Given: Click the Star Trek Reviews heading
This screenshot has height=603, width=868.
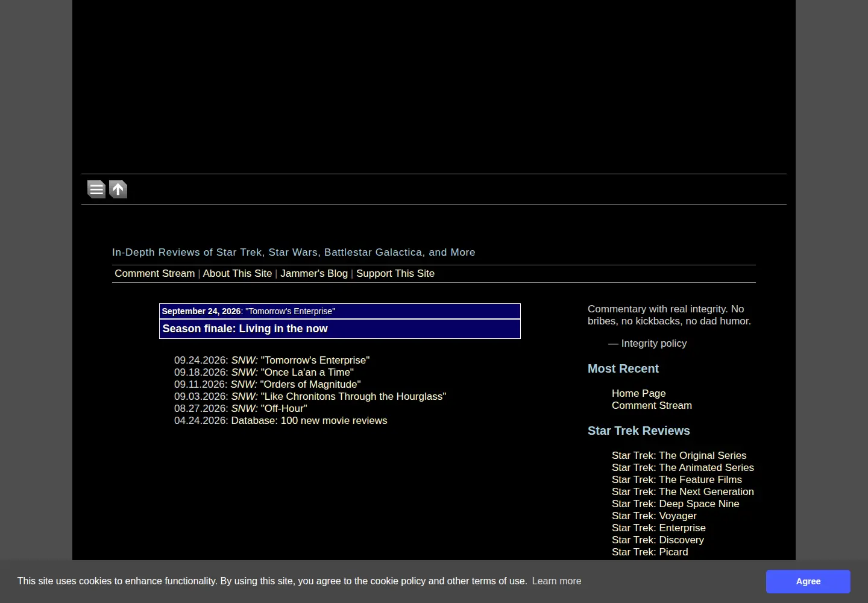Looking at the screenshot, I should (x=639, y=431).
